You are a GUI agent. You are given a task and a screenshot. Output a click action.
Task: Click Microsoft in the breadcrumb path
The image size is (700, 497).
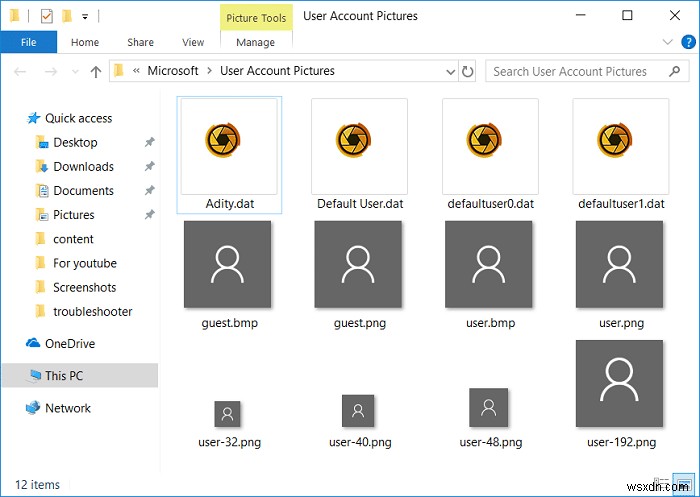pyautogui.click(x=173, y=71)
